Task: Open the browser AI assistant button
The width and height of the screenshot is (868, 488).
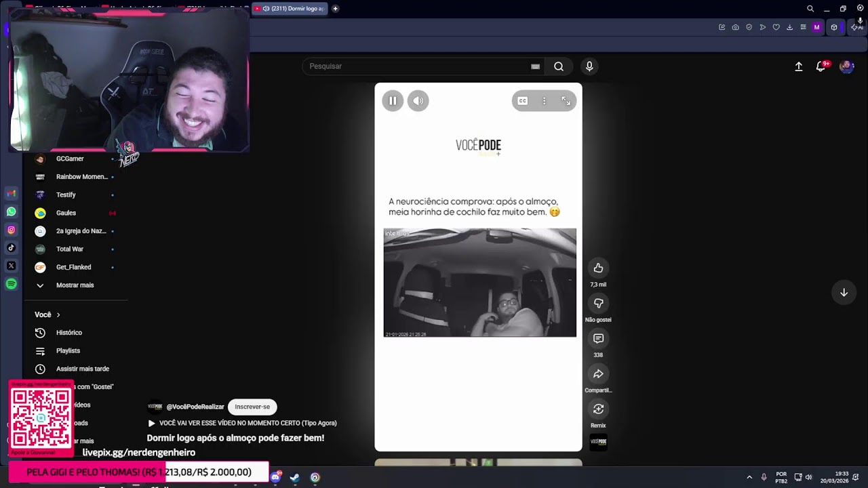Action: (x=857, y=27)
